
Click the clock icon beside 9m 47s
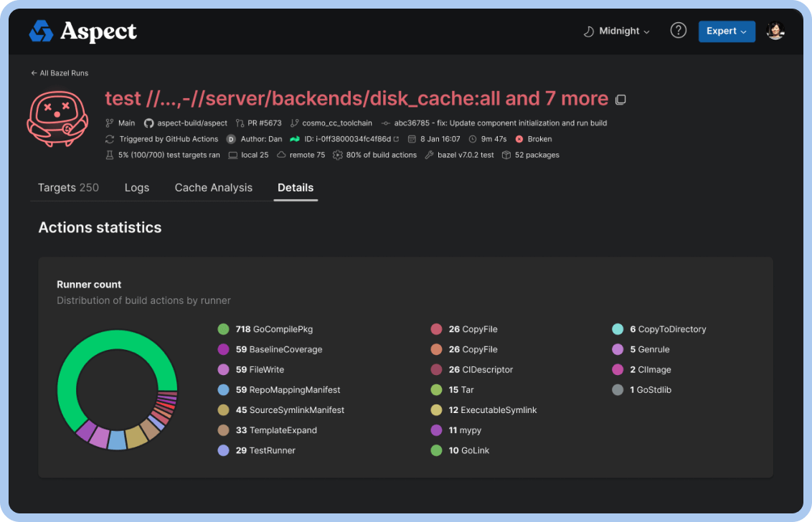pos(472,139)
